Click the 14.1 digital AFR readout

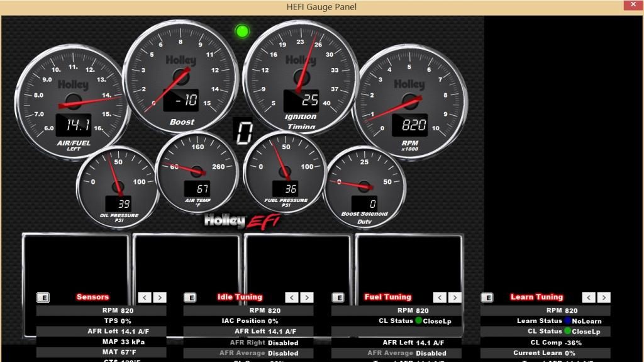(74, 125)
